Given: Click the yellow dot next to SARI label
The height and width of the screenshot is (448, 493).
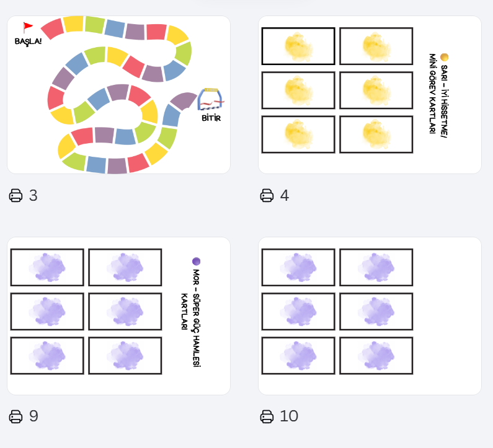Looking at the screenshot, I should [444, 57].
